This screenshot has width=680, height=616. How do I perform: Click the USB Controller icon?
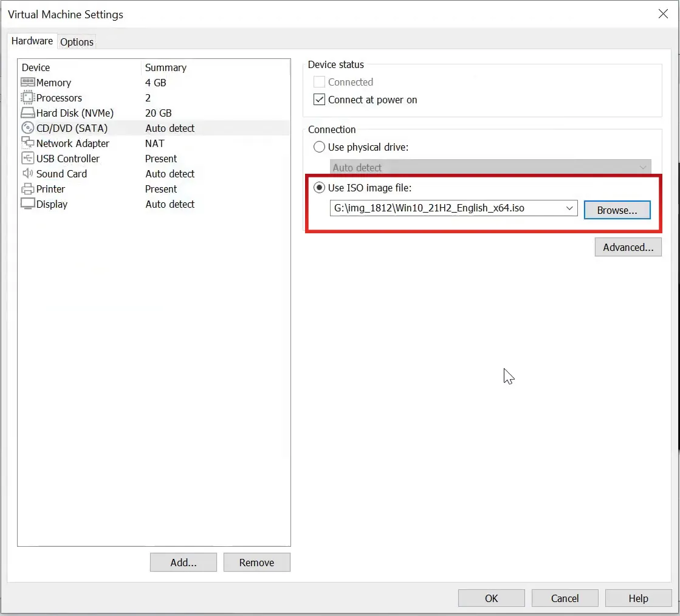tap(28, 159)
